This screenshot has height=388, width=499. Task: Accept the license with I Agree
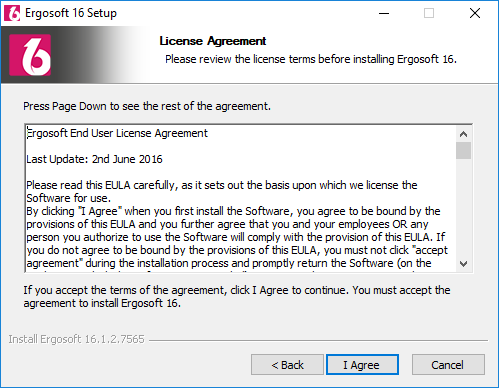(x=362, y=365)
